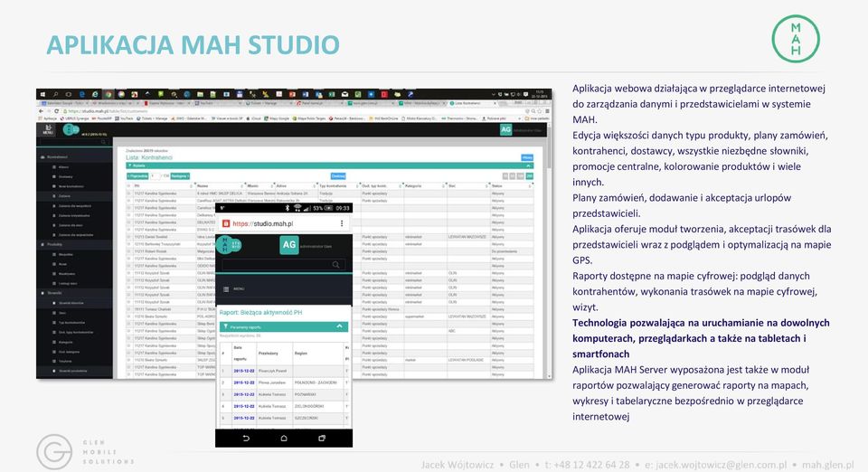Switch to the Tickets - Manage browser tab

tap(268, 103)
